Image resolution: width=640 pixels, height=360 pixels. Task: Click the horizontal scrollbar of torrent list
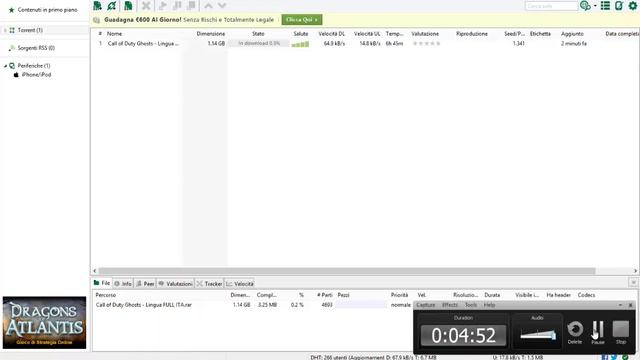[347, 271]
